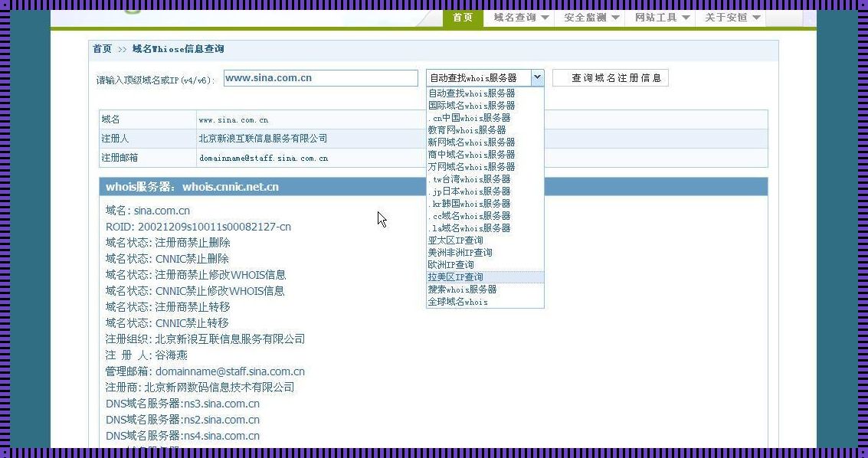Select .tw台湾whois服务器 option
This screenshot has width=868, height=458.
[485, 179]
